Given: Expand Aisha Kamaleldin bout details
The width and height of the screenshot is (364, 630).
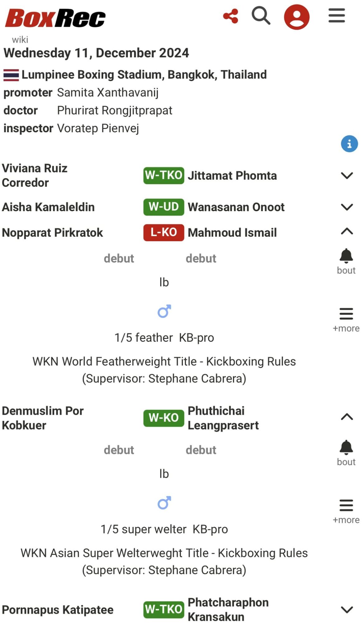Looking at the screenshot, I should (x=347, y=207).
